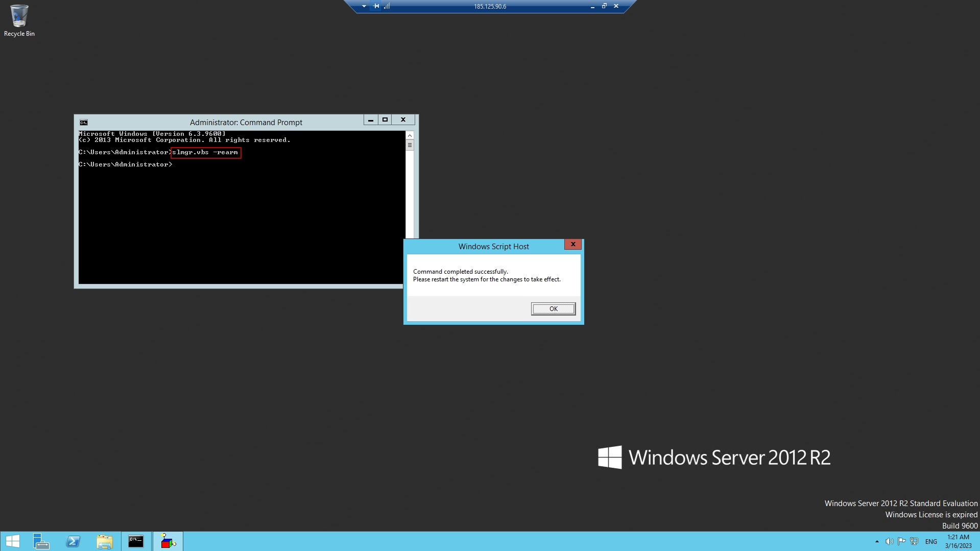Click the Windows Script Host dialog title
980x551 pixels.
(493, 247)
